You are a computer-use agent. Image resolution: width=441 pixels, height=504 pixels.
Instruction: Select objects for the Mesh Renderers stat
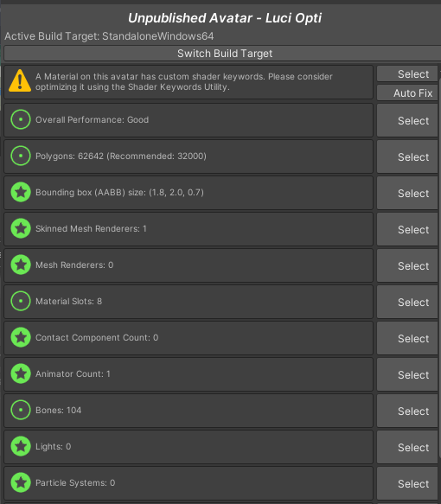point(407,265)
